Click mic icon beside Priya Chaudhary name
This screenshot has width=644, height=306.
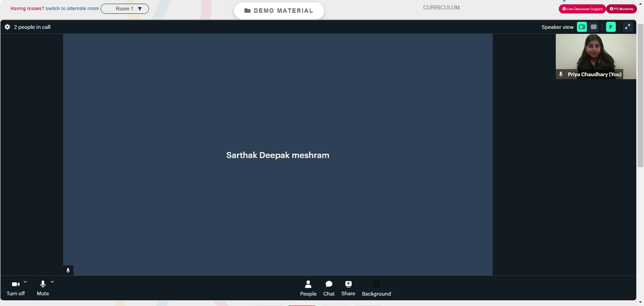561,74
